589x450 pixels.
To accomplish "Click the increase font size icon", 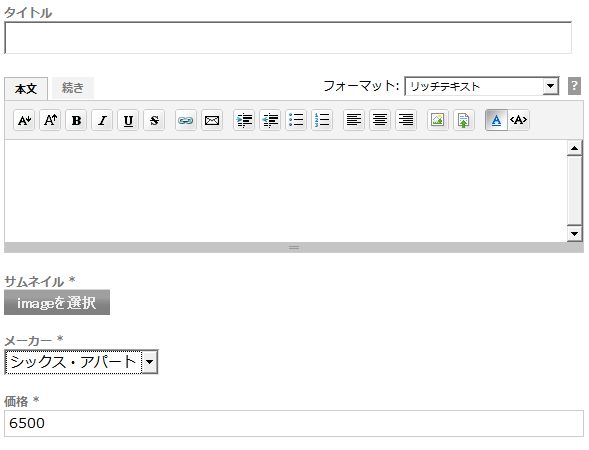I will [x=50, y=120].
